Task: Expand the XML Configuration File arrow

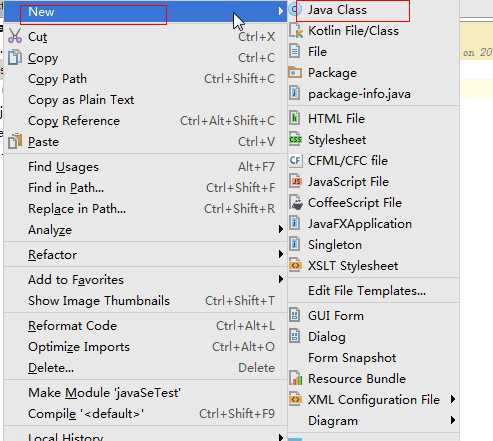Action: click(453, 399)
